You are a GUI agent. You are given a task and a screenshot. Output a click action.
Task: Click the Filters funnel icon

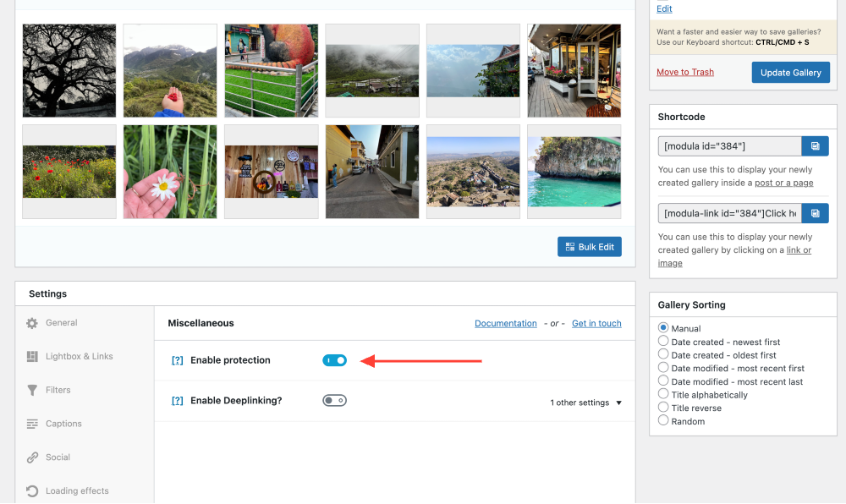point(32,390)
